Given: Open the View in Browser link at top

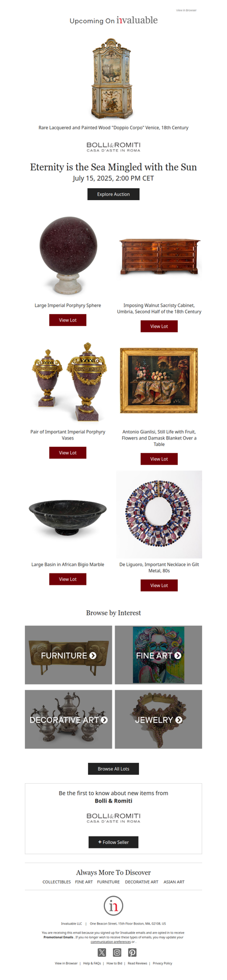Looking at the screenshot, I should coord(186,10).
